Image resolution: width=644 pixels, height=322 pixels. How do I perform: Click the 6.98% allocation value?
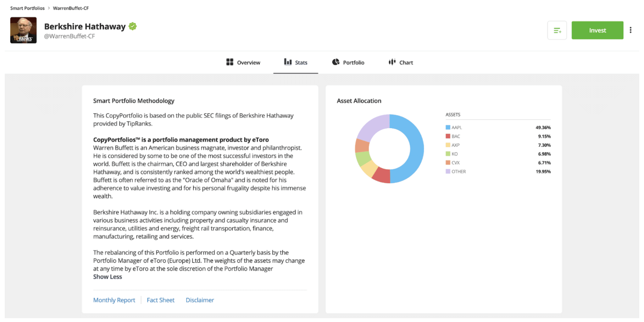(x=544, y=154)
